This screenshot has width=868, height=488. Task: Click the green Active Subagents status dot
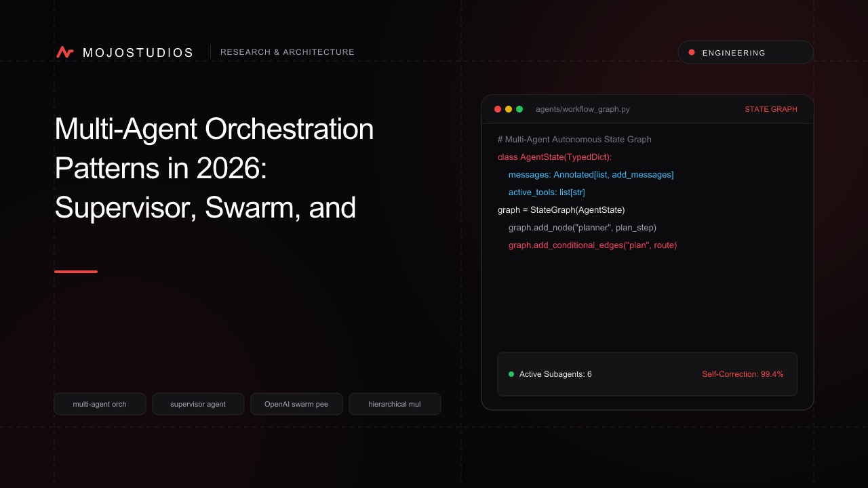click(511, 374)
